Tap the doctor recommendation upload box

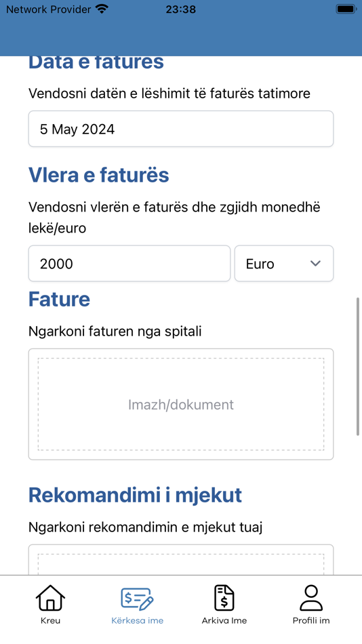point(181,560)
